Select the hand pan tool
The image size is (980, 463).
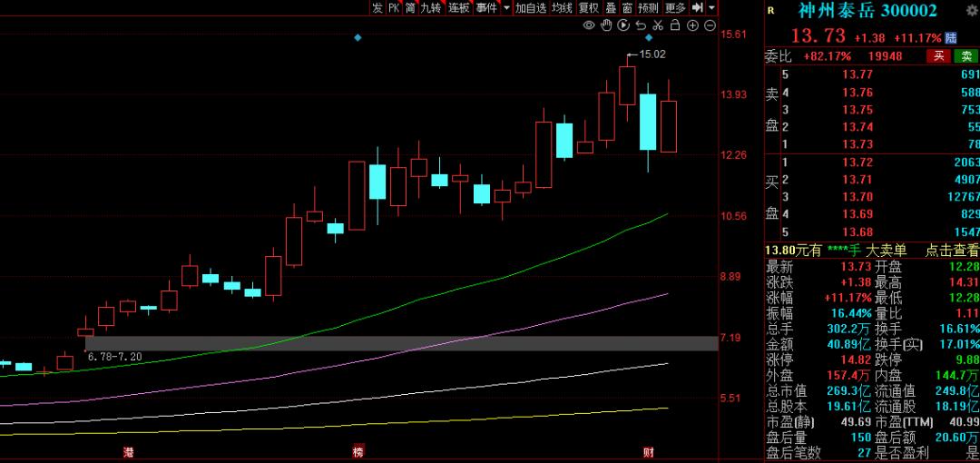point(606,25)
